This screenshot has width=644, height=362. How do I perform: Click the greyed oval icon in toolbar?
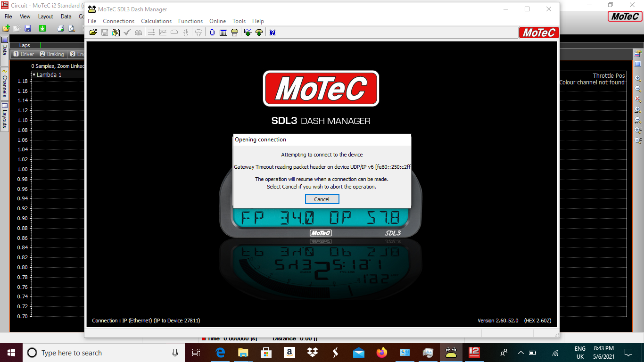[174, 33]
